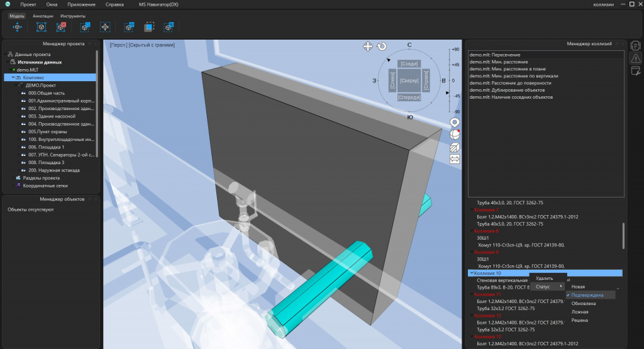Select 003. Здание насосной tree item
This screenshot has height=349, width=644.
tap(52, 116)
